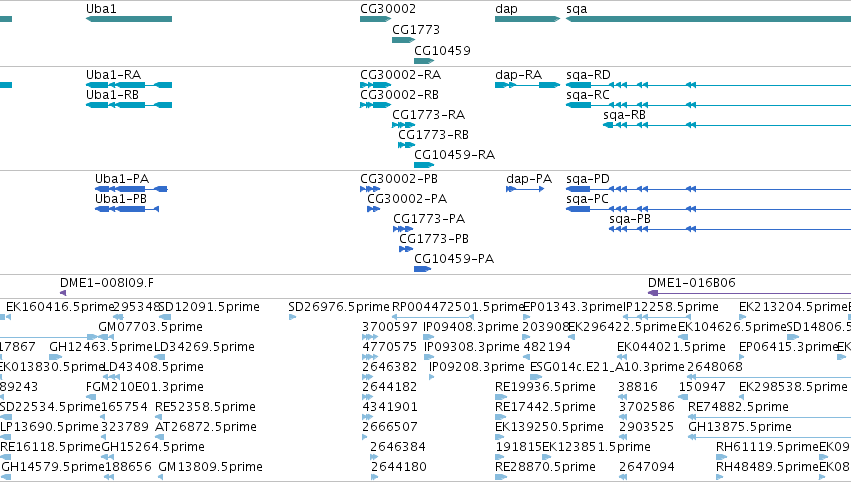The height and width of the screenshot is (482, 851).
Task: Select the sqa-PB protein label
Action: tap(630, 219)
